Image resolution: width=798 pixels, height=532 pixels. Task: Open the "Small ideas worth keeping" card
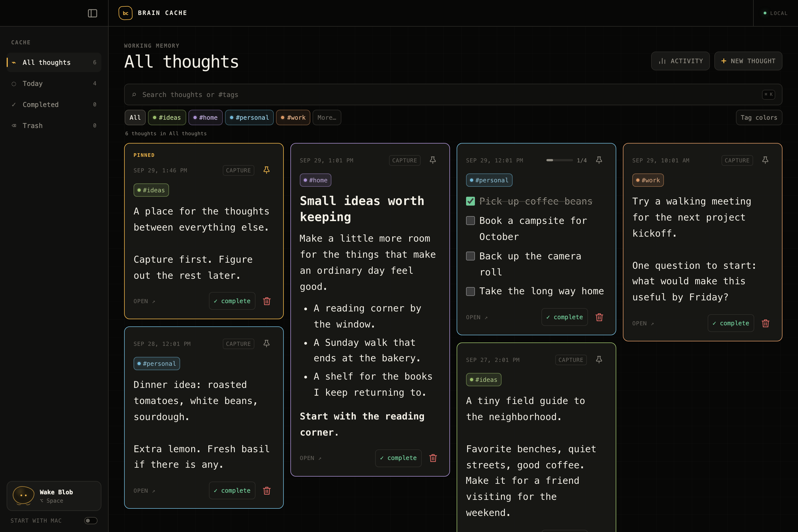310,458
